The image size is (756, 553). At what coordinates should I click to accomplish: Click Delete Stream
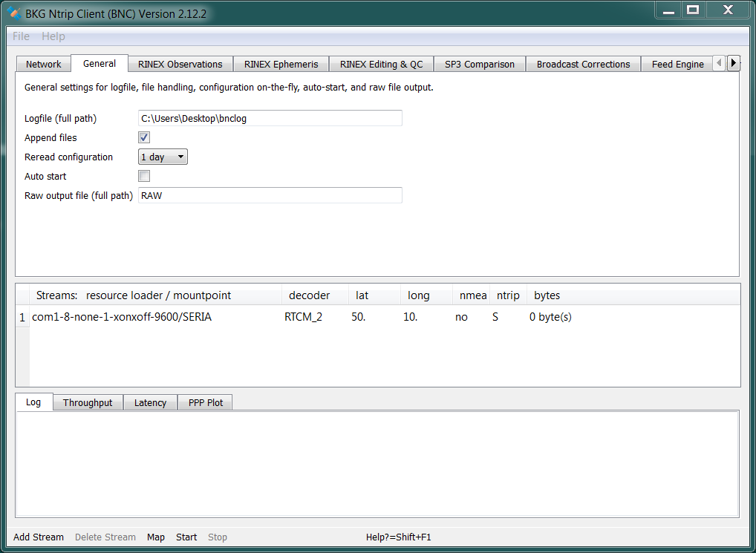pos(105,537)
